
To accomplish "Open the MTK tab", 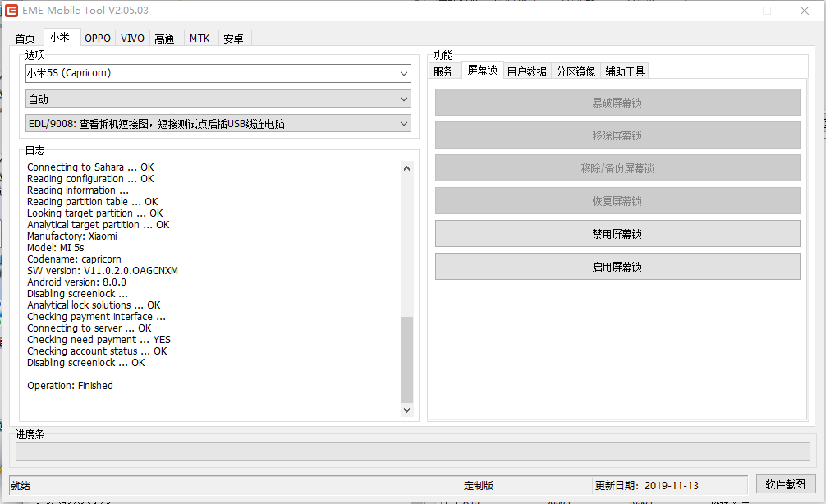I will coord(200,39).
